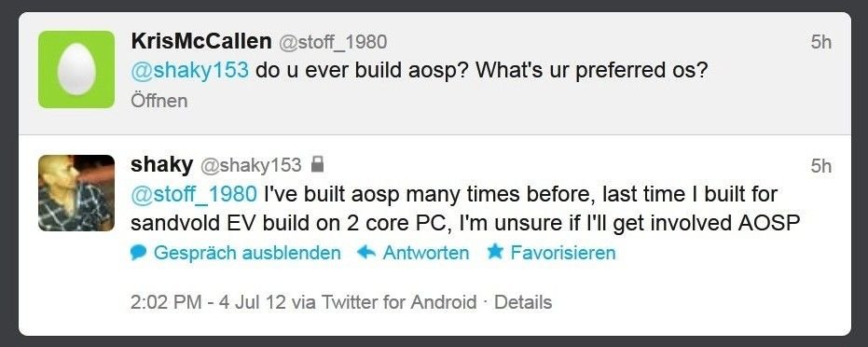Viewport: 868px width, 347px height.
Task: Favorite the tweet with Favorisieren
Action: (x=562, y=253)
